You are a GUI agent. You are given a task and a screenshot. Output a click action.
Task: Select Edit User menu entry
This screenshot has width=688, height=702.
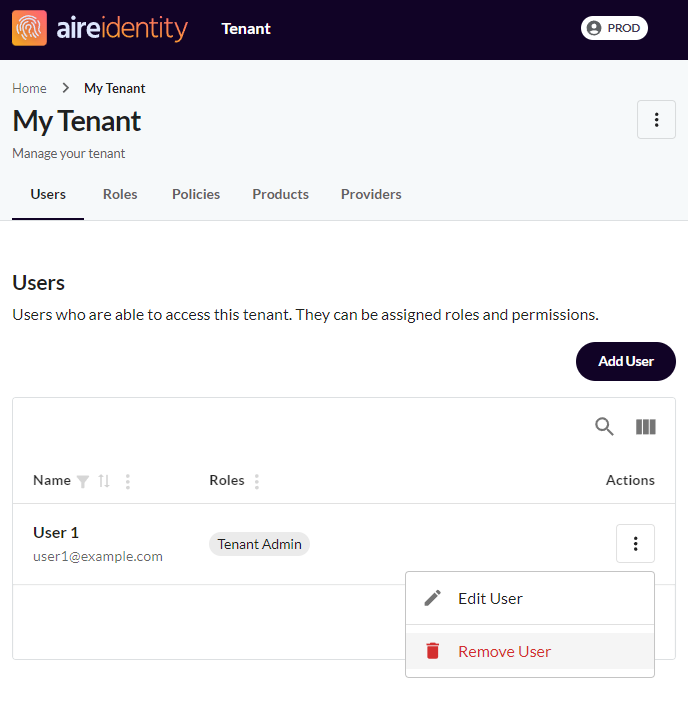(x=530, y=599)
